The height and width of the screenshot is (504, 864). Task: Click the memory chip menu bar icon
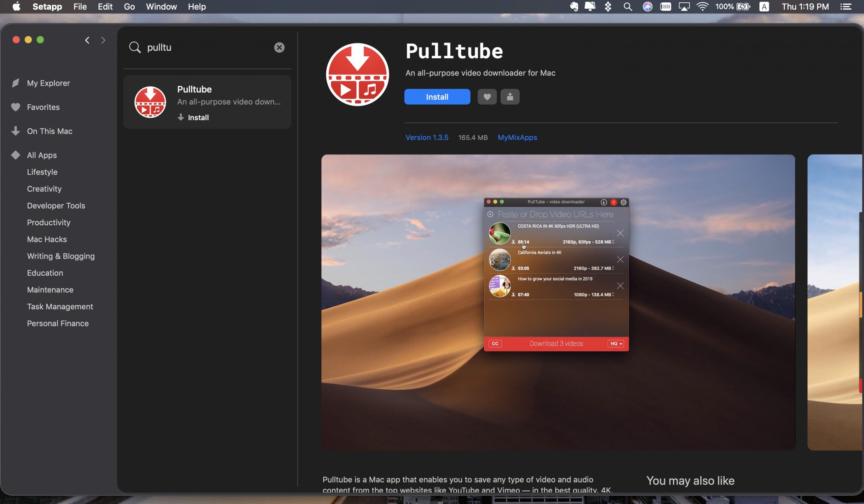(x=666, y=6)
